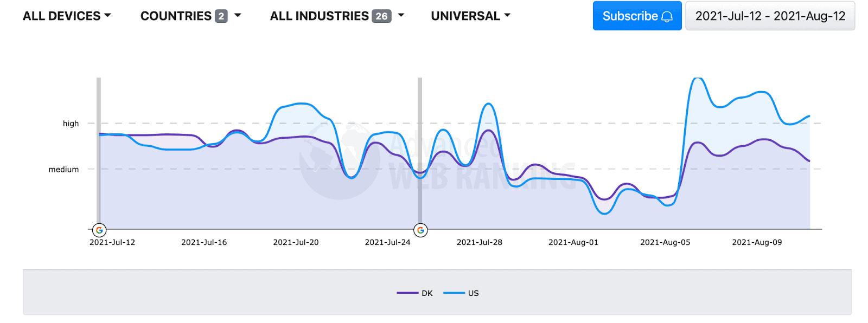The width and height of the screenshot is (868, 323).
Task: Click the bell icon on the Subscribe button
Action: (x=667, y=17)
